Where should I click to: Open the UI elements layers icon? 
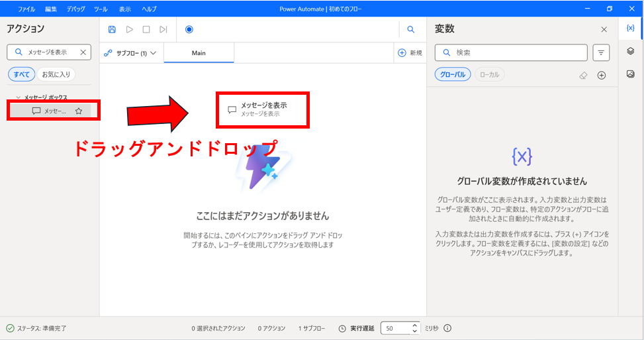click(x=631, y=51)
